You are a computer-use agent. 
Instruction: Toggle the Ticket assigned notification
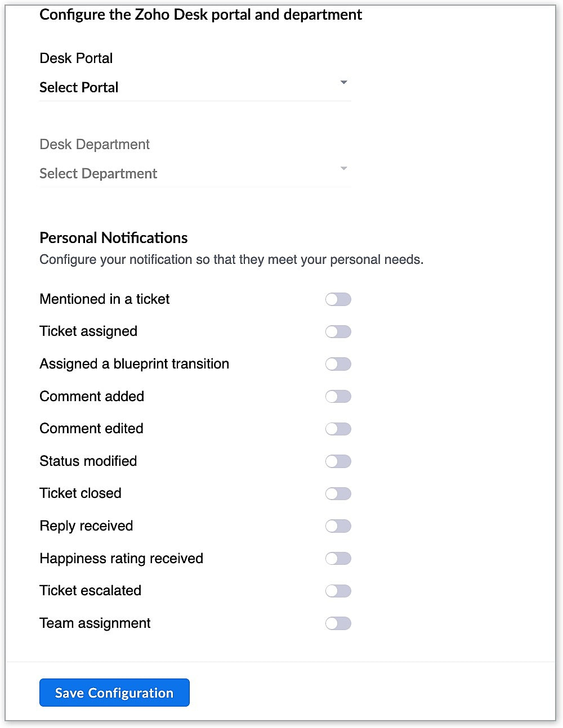(338, 331)
